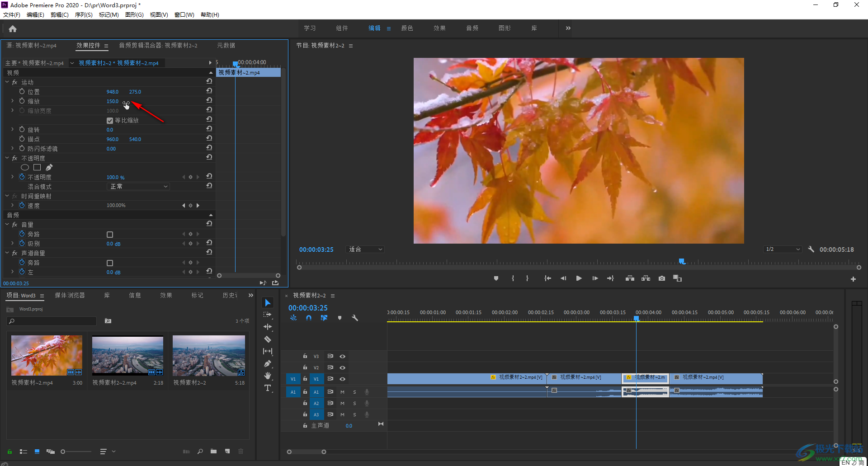Screen dimensions: 868x466
Task: Open Program monitor button editor plus
Action: [853, 279]
